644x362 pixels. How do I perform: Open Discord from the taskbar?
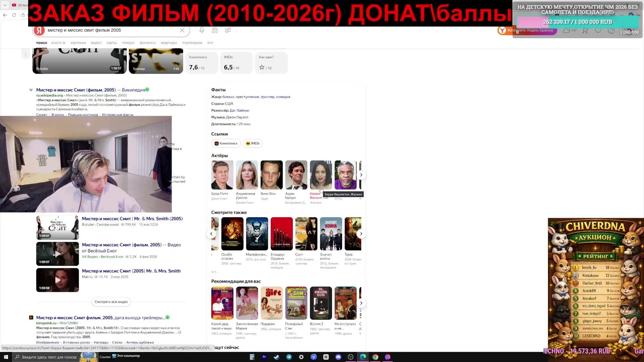pyautogui.click(x=338, y=357)
